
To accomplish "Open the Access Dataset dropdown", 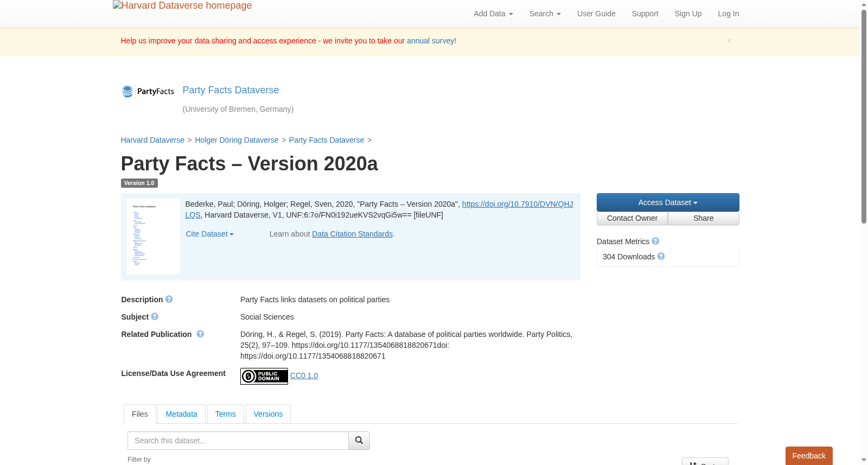I will [x=668, y=202].
